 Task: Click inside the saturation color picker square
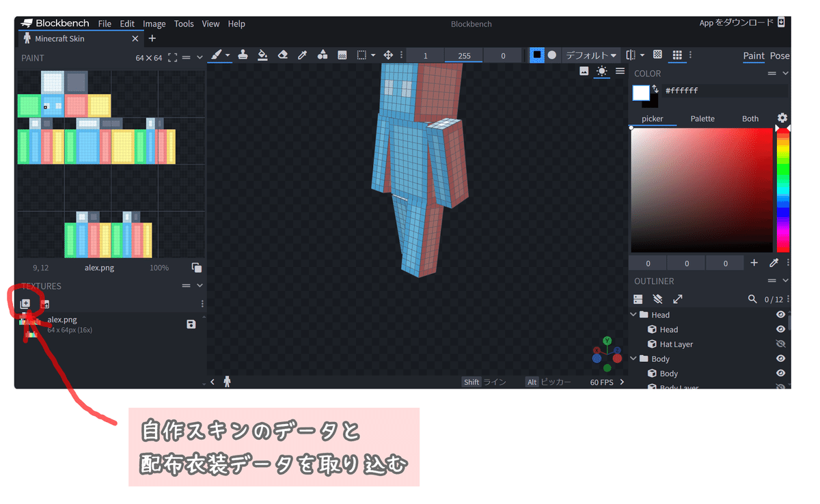[x=701, y=190]
